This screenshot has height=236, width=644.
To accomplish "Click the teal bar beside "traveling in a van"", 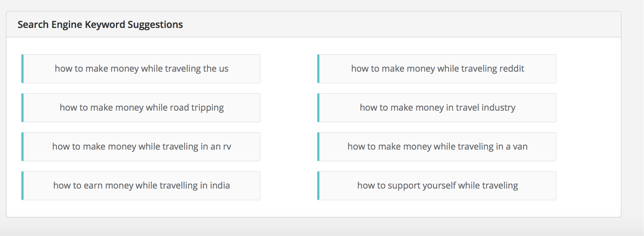I will tap(318, 146).
